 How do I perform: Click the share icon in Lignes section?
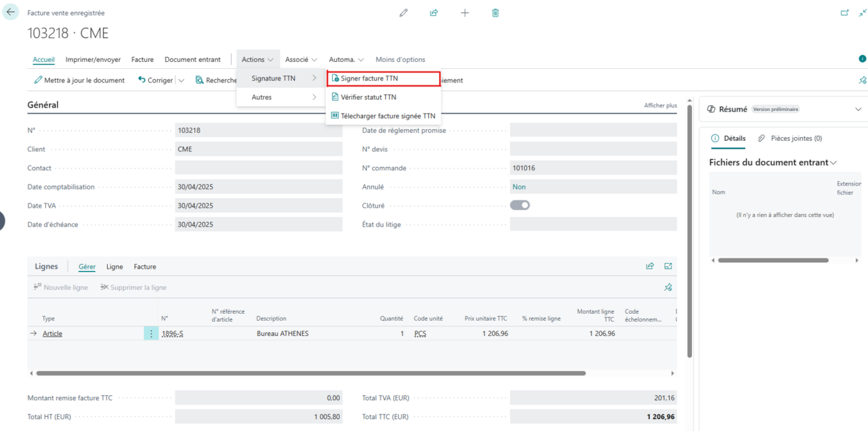click(x=650, y=266)
